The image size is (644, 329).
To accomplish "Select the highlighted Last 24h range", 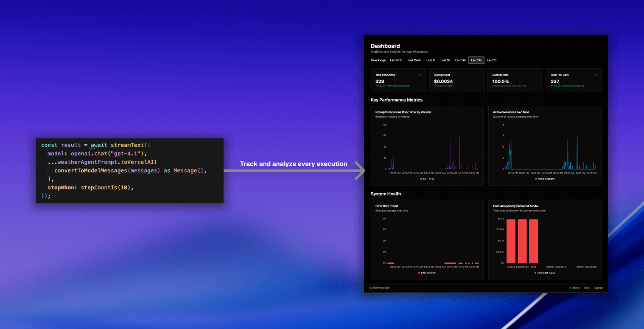I will coord(476,60).
